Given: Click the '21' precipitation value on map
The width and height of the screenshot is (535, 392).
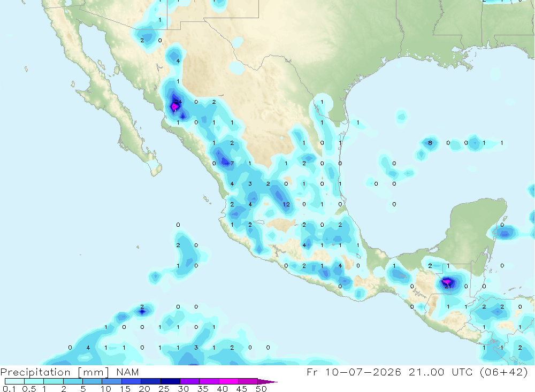Looking at the screenshot, I should pos(448,286).
